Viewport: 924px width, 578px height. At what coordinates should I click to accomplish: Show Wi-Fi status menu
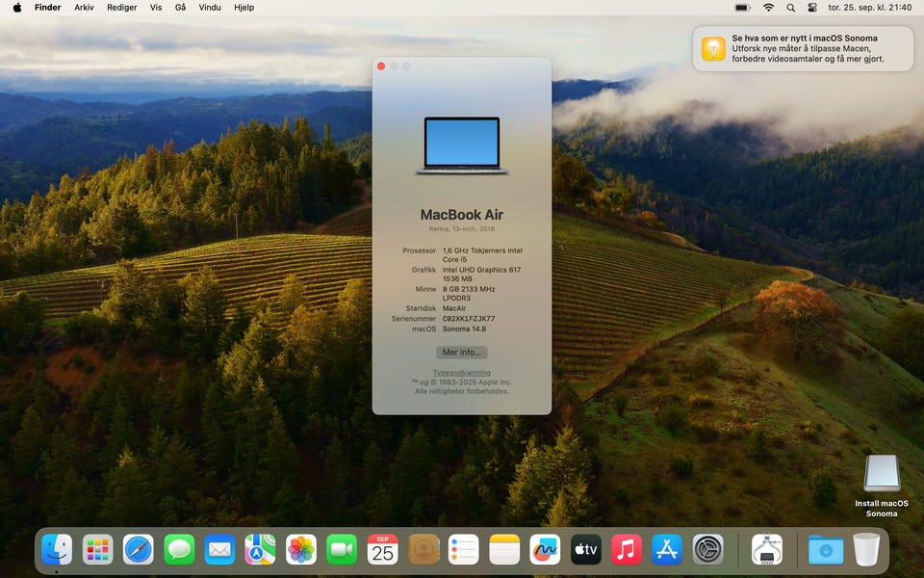coord(768,8)
